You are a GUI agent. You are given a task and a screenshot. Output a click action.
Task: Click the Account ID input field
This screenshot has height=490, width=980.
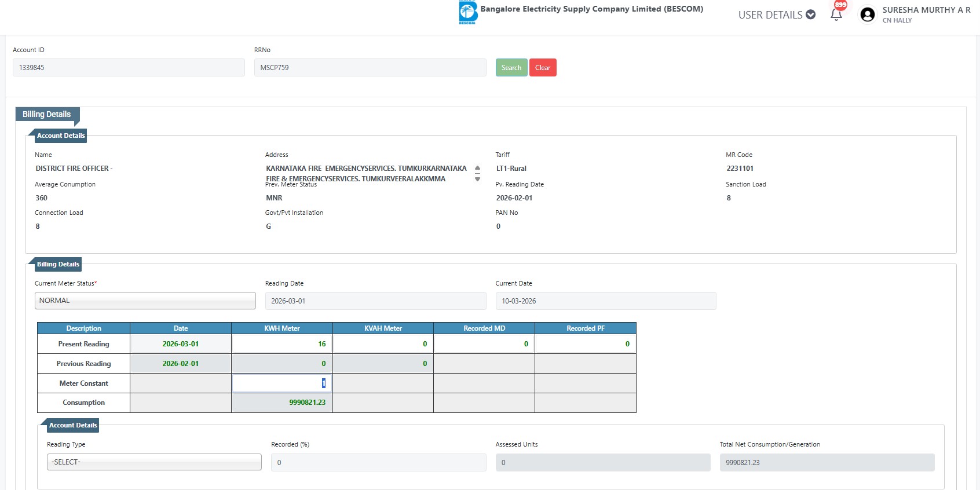point(129,68)
